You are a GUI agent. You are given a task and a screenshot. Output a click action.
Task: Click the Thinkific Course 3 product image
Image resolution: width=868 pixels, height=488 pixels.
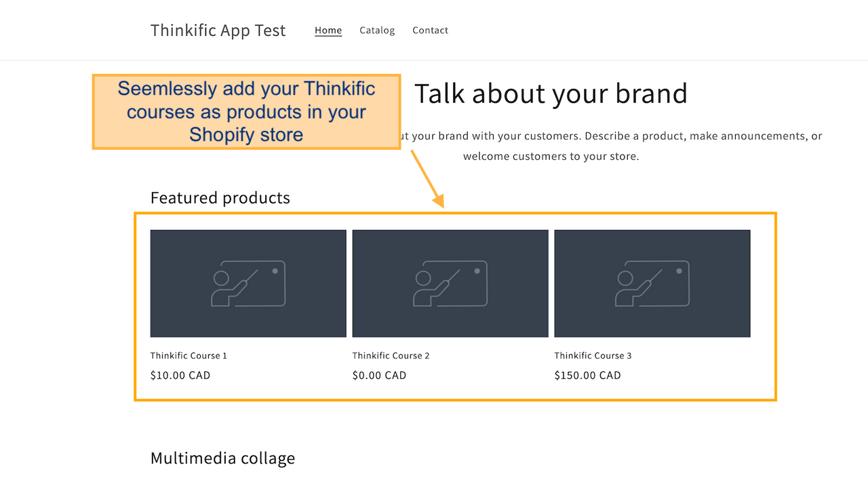point(652,283)
